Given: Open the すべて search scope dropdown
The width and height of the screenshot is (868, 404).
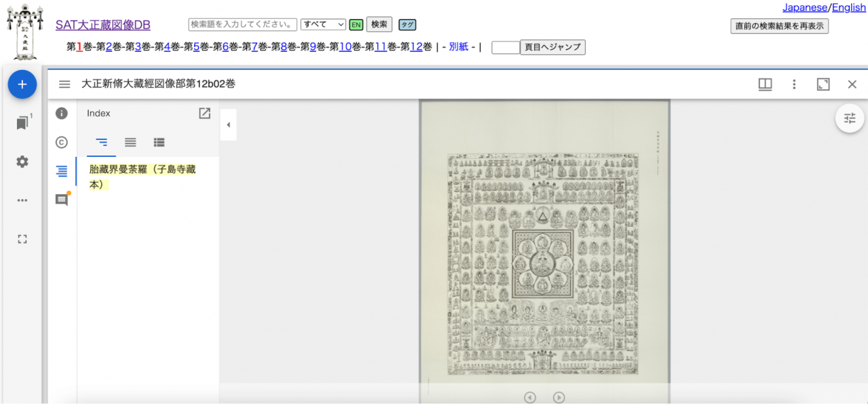Looking at the screenshot, I should (x=323, y=24).
